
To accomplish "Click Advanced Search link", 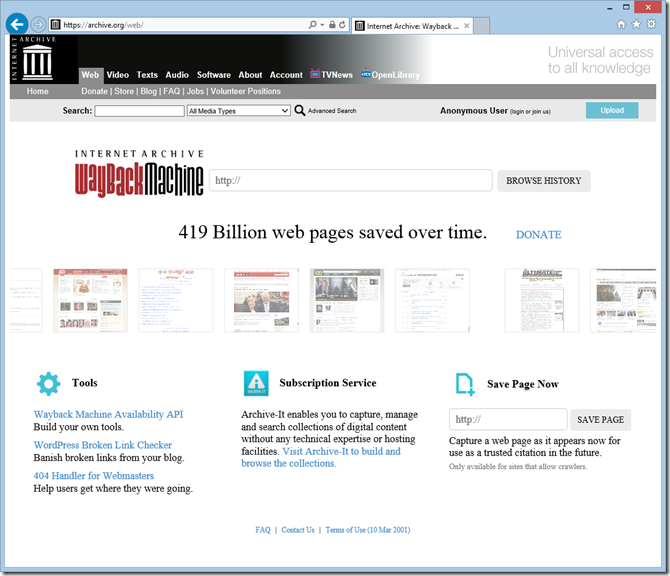I will click(332, 111).
